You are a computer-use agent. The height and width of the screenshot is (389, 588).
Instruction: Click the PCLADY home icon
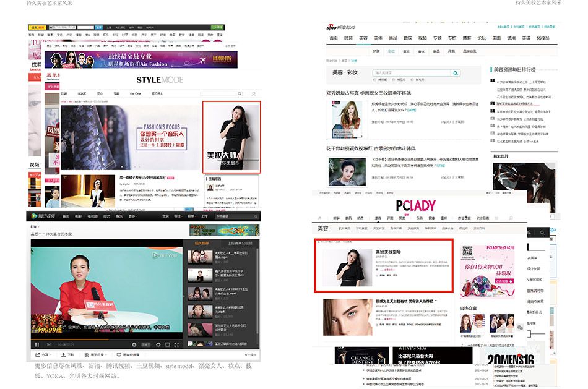(x=320, y=218)
